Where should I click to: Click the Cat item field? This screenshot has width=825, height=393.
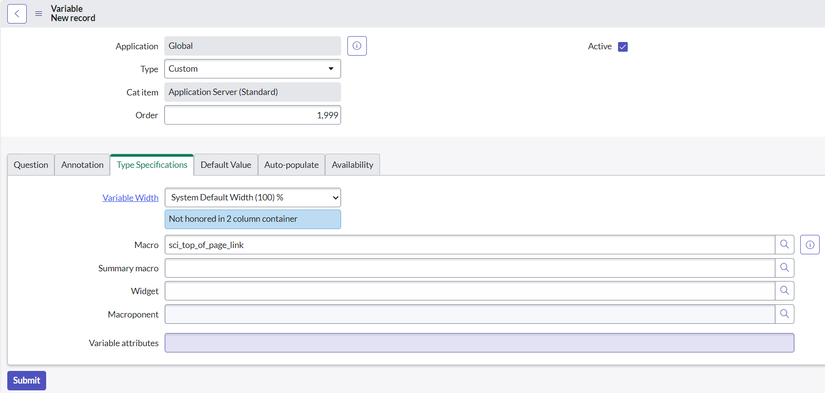253,92
